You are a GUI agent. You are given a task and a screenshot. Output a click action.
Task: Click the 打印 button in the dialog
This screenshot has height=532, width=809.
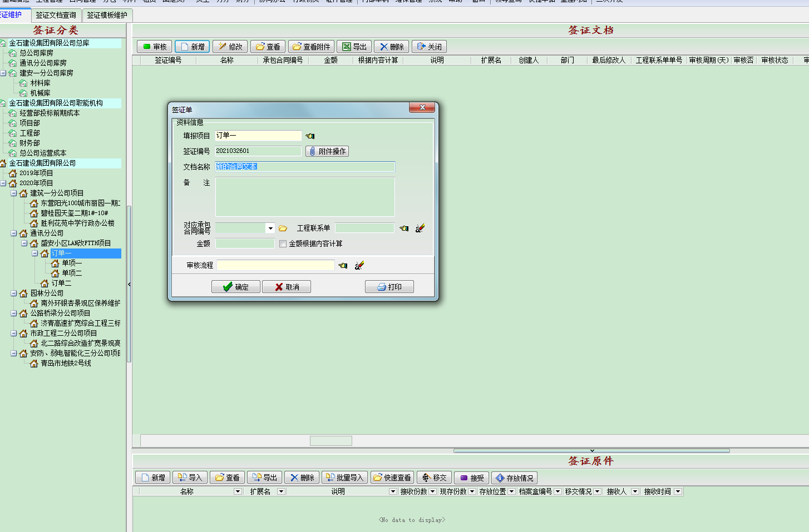(389, 287)
